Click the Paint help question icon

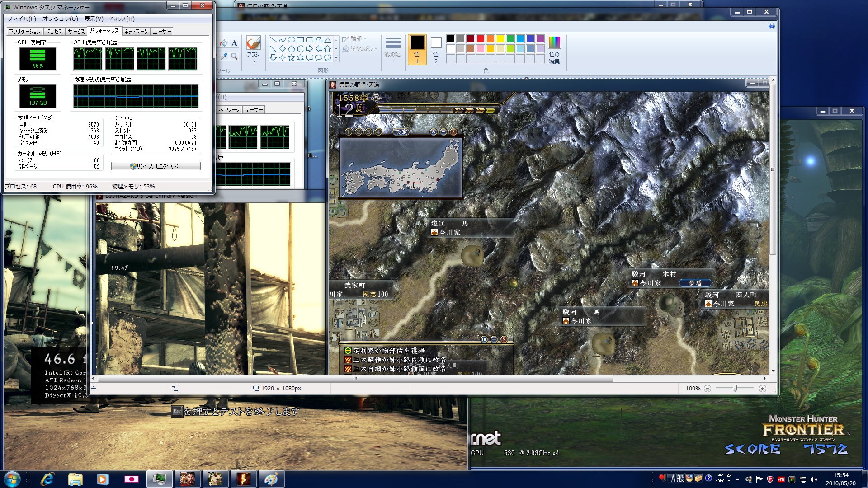[771, 26]
